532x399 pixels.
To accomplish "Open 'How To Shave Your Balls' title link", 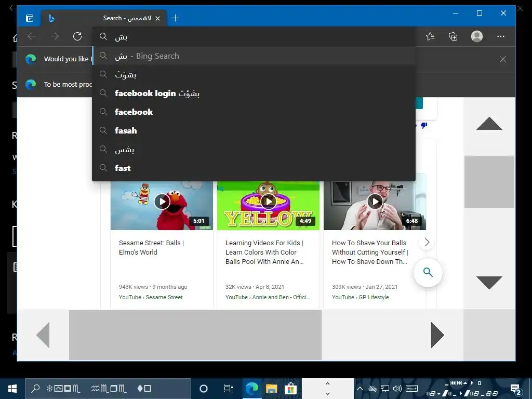I will 370,252.
